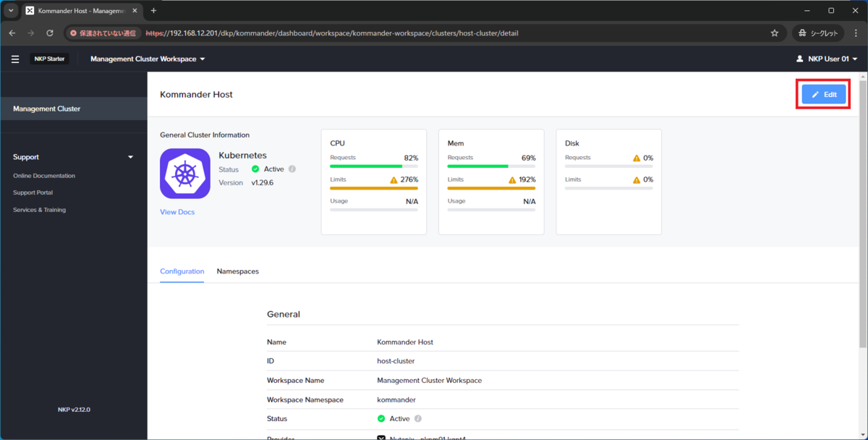Click the Active check icon in the General Status row
868x440 pixels.
[381, 418]
